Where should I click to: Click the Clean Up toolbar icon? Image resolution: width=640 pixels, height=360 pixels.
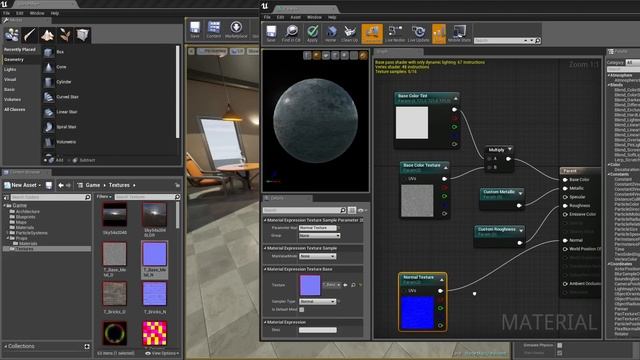[x=349, y=33]
